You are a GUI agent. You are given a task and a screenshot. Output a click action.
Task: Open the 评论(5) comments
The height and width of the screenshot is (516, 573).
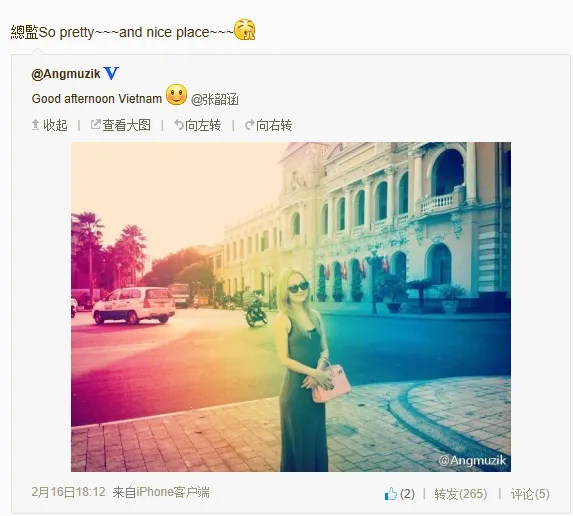(x=530, y=494)
